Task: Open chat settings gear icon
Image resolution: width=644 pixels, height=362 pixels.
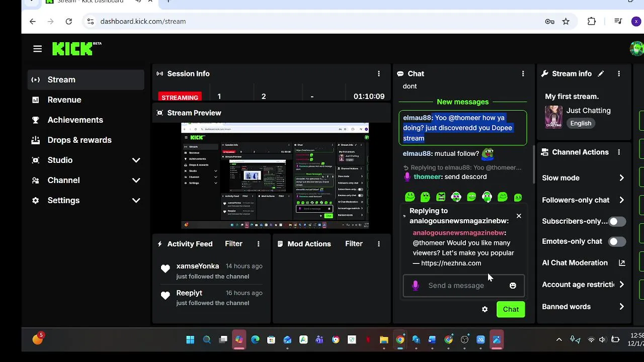Action: point(485,309)
